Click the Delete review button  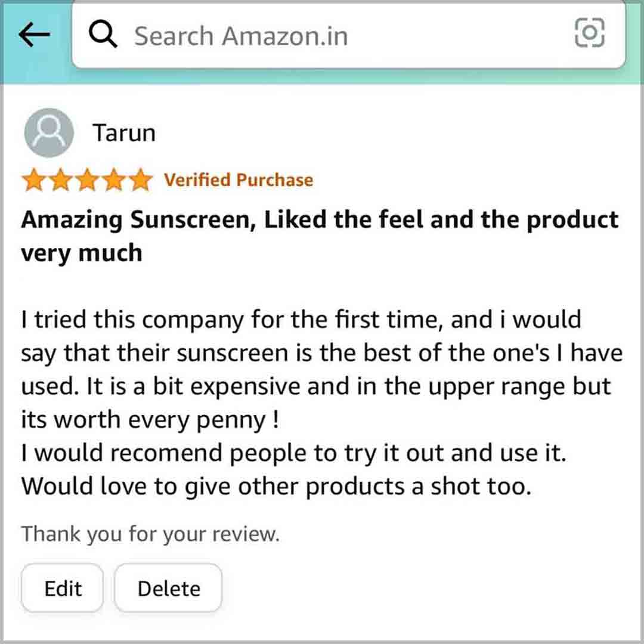[x=168, y=588]
